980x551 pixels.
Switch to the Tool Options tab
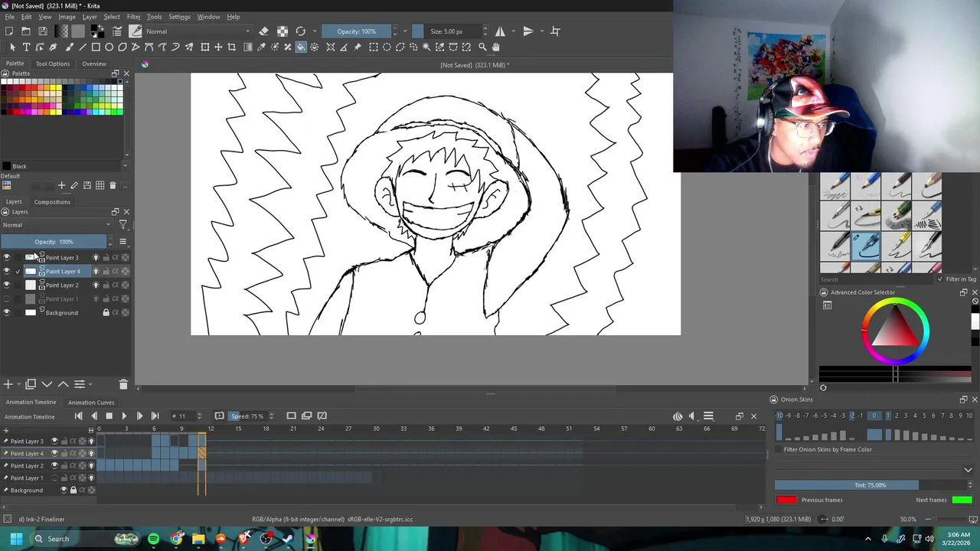pyautogui.click(x=52, y=64)
